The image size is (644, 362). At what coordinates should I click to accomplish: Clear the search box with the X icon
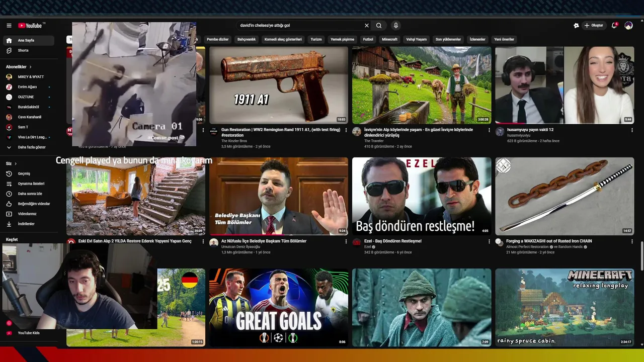pos(367,26)
